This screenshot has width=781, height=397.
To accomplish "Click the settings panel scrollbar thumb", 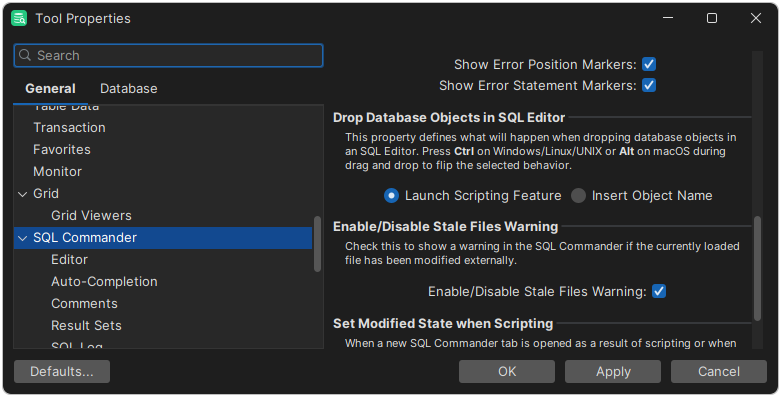I will (757, 268).
